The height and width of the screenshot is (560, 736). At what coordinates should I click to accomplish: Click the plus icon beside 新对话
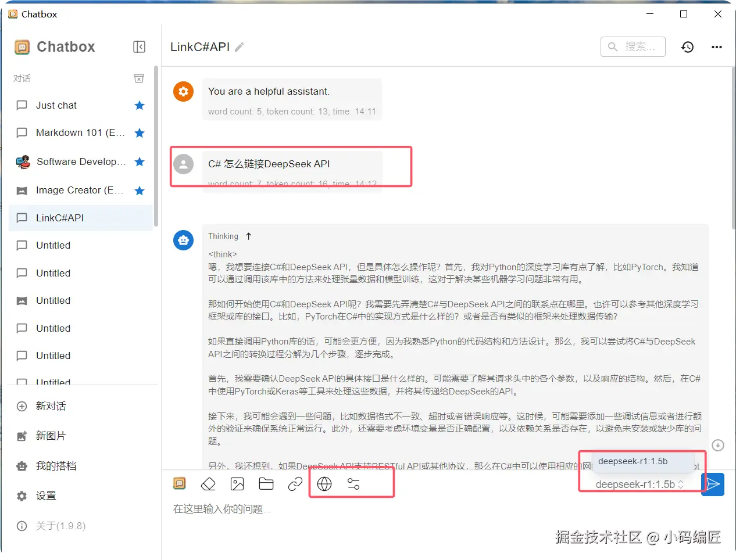click(22, 406)
